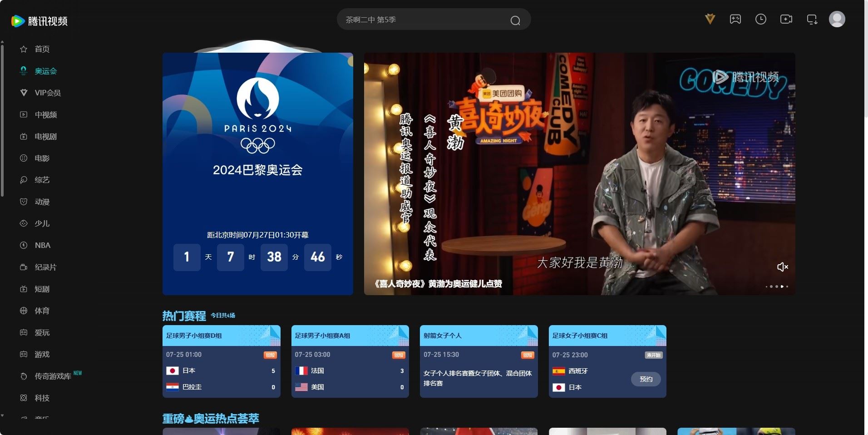Screen dimensions: 868x435
Task: Open the 纪录片 menu label
Action: (x=46, y=267)
